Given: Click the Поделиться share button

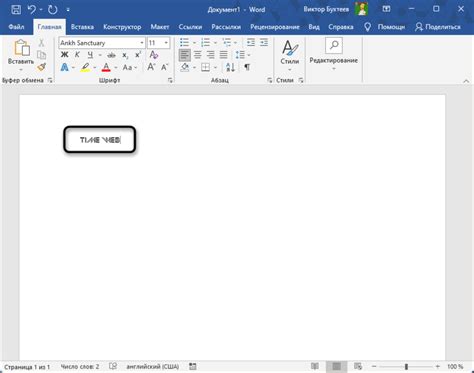Looking at the screenshot, I should click(438, 27).
